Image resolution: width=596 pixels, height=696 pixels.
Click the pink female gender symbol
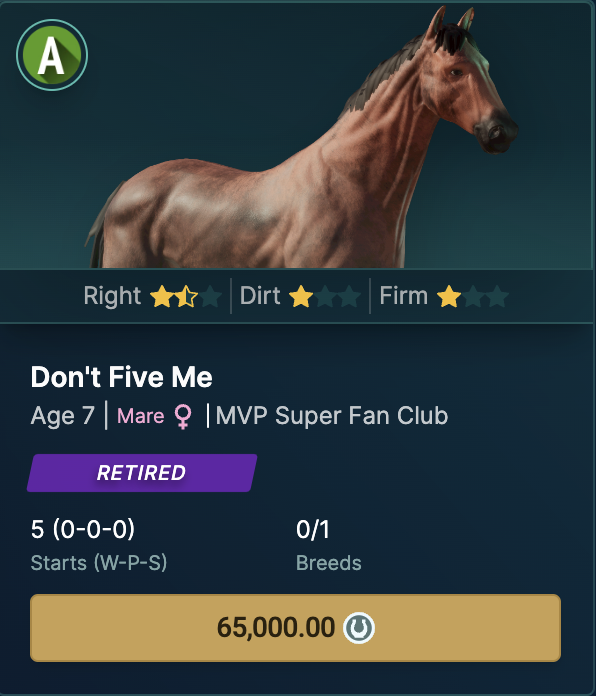tap(183, 417)
